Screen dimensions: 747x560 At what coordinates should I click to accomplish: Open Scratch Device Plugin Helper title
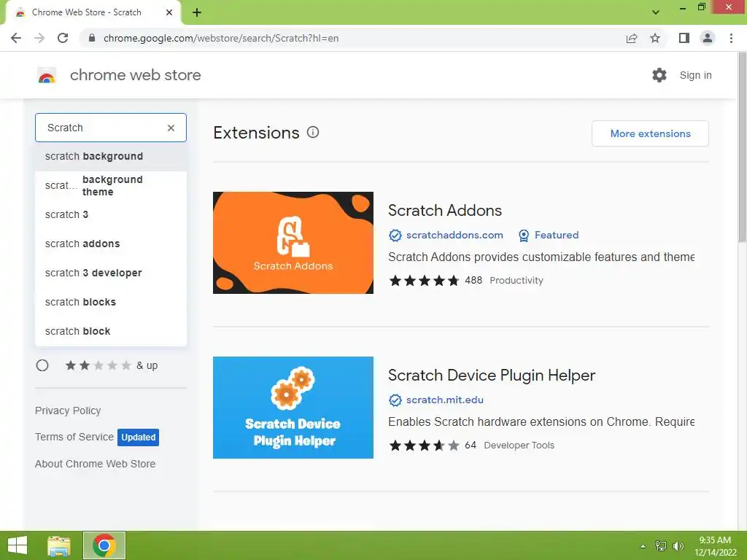492,376
